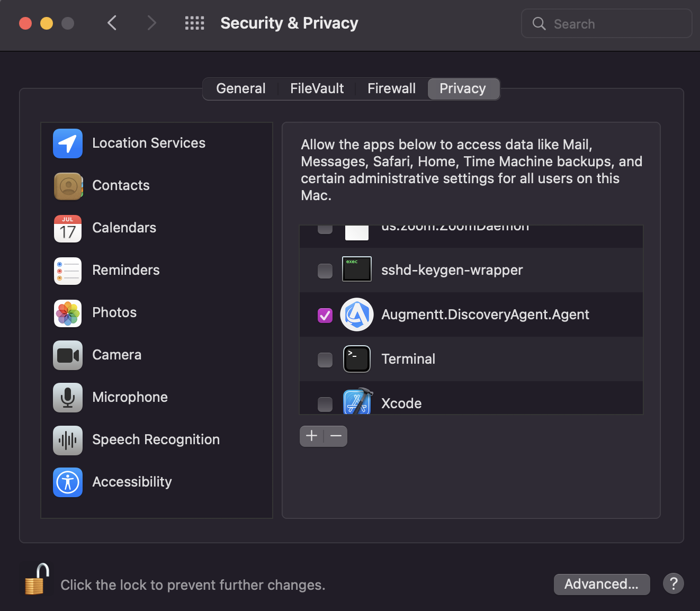
Task: Switch to the Privacy tab
Action: (x=463, y=88)
